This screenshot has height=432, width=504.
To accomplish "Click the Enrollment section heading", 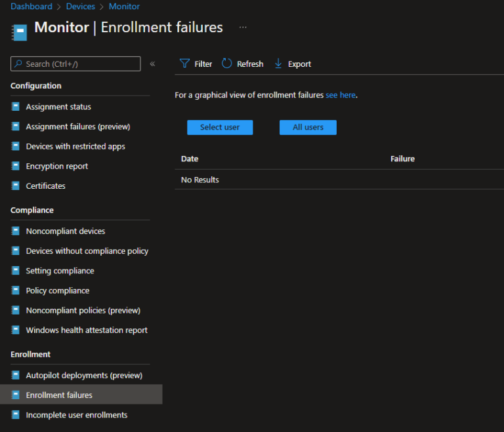I will [x=30, y=354].
